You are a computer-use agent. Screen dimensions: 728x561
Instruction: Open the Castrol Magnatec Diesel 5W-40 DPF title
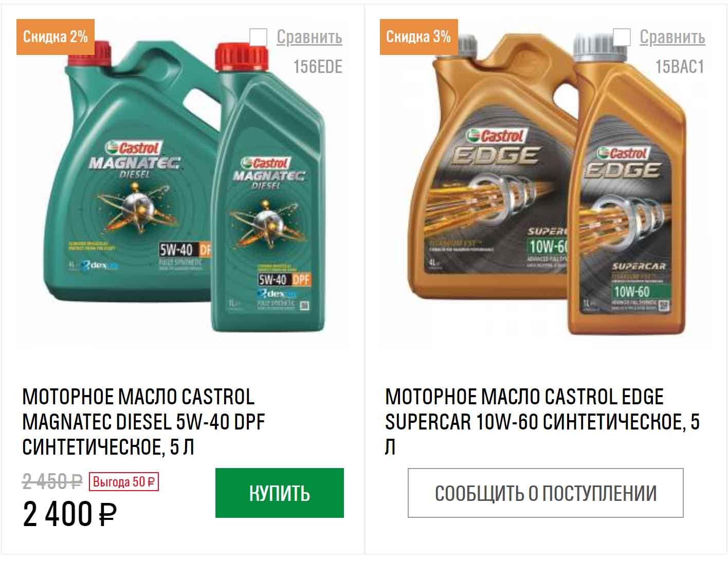pyautogui.click(x=143, y=422)
